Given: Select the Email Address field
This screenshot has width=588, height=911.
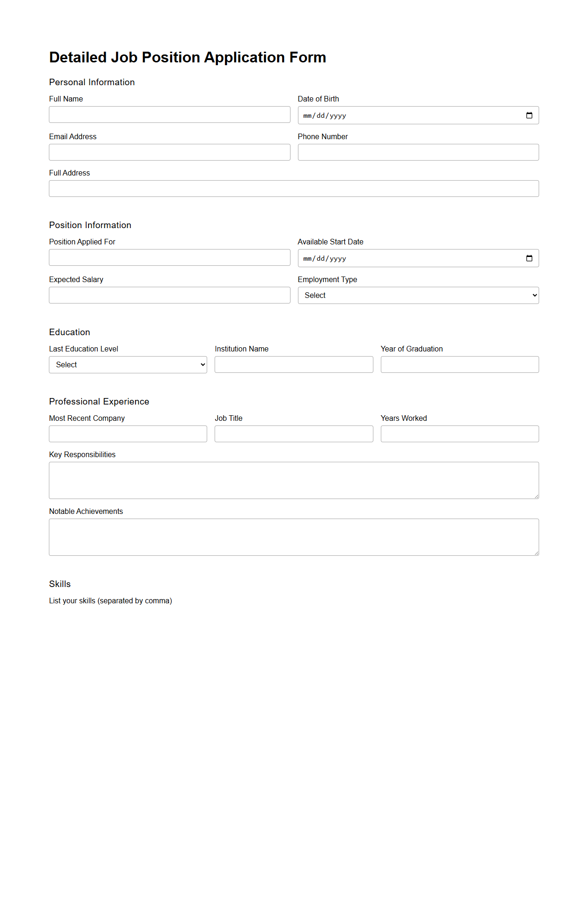Looking at the screenshot, I should pos(169,152).
